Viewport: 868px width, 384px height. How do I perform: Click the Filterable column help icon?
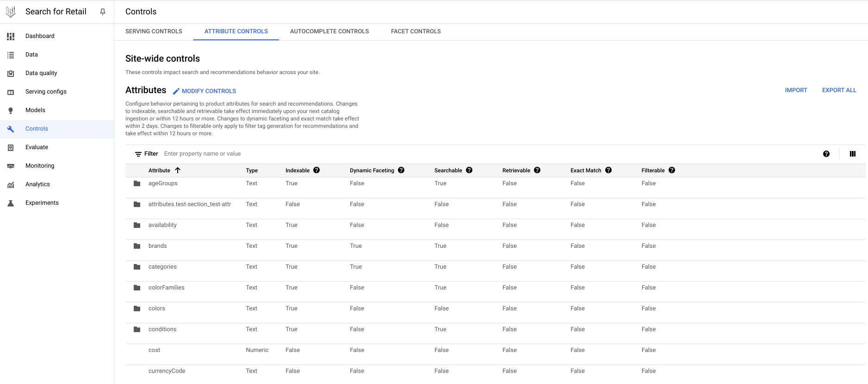(x=672, y=170)
